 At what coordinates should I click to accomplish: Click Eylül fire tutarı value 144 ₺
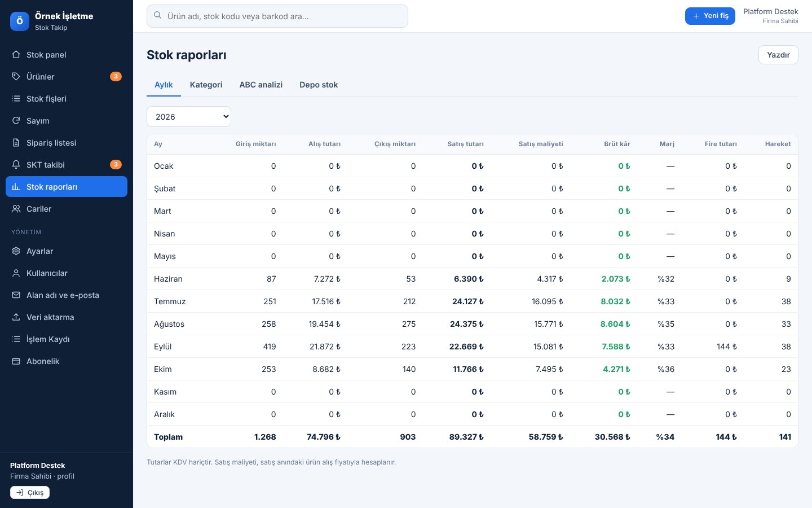pyautogui.click(x=727, y=347)
